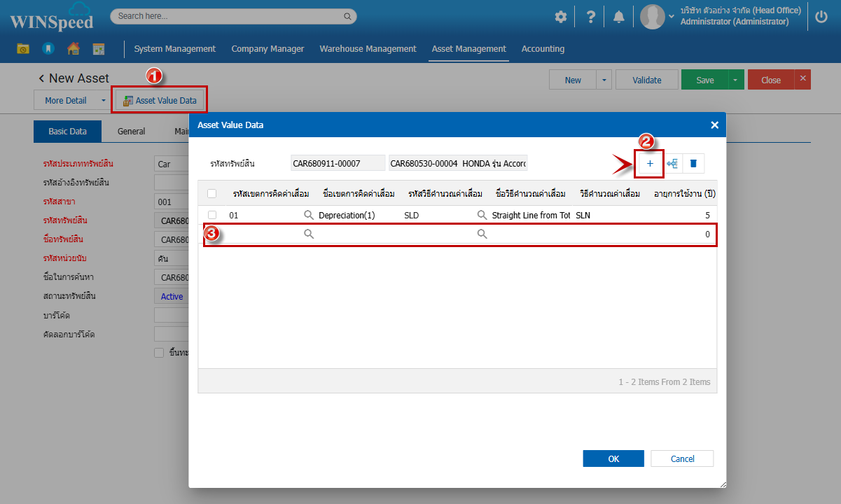This screenshot has width=841, height=504.
Task: Click the plus icon to add row
Action: tap(649, 163)
